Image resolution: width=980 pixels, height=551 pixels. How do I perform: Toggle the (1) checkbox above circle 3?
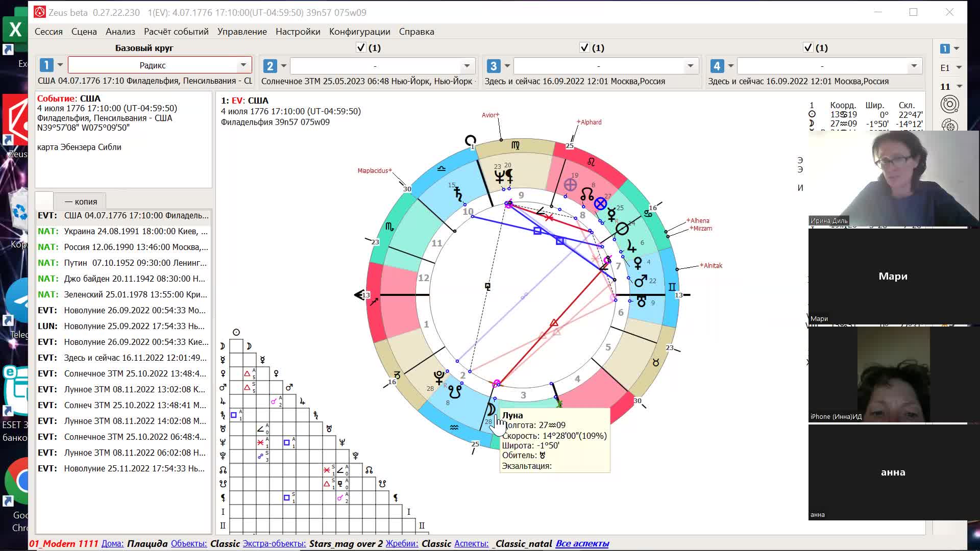(584, 47)
